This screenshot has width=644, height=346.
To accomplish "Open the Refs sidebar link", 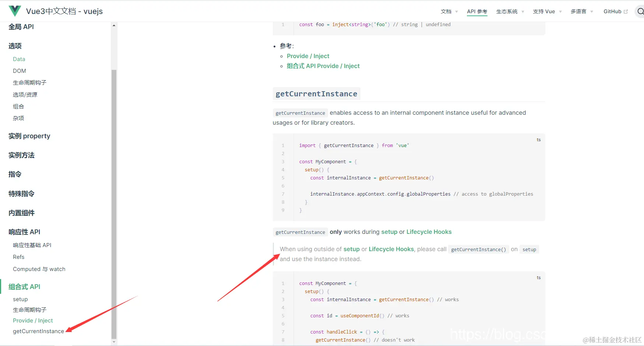I will [x=19, y=257].
